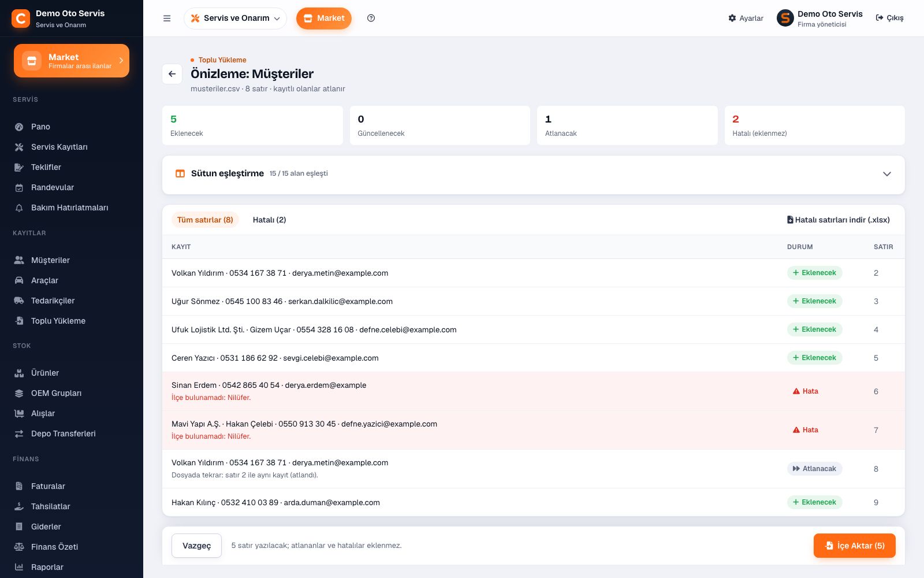Select the Mavi Yapı A.Ş. error row

click(534, 430)
